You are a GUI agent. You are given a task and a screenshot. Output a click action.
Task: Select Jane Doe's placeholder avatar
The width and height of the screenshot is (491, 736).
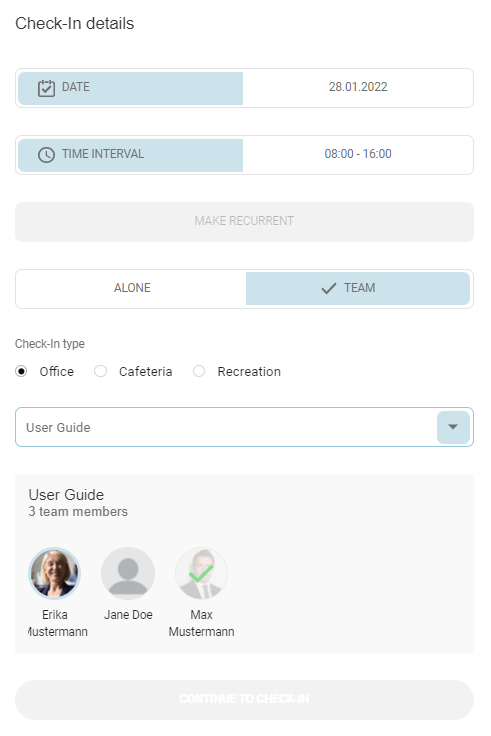pyautogui.click(x=128, y=573)
